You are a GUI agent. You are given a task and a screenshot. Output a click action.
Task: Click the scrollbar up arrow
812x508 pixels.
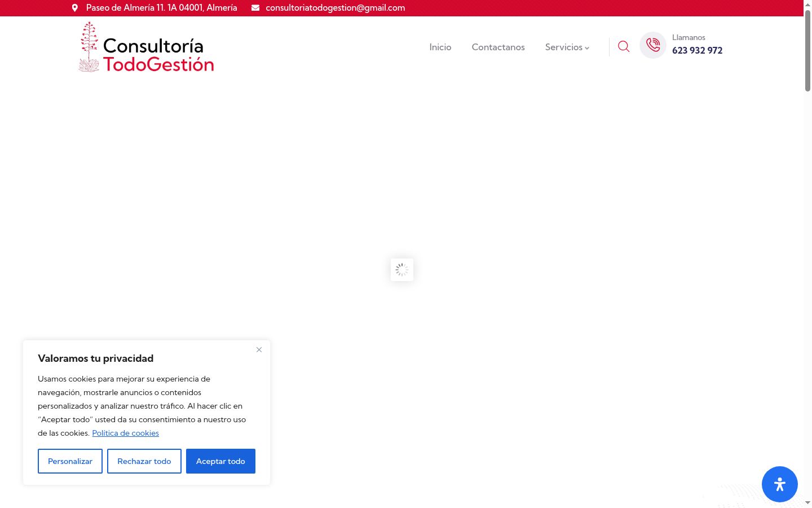(807, 4)
